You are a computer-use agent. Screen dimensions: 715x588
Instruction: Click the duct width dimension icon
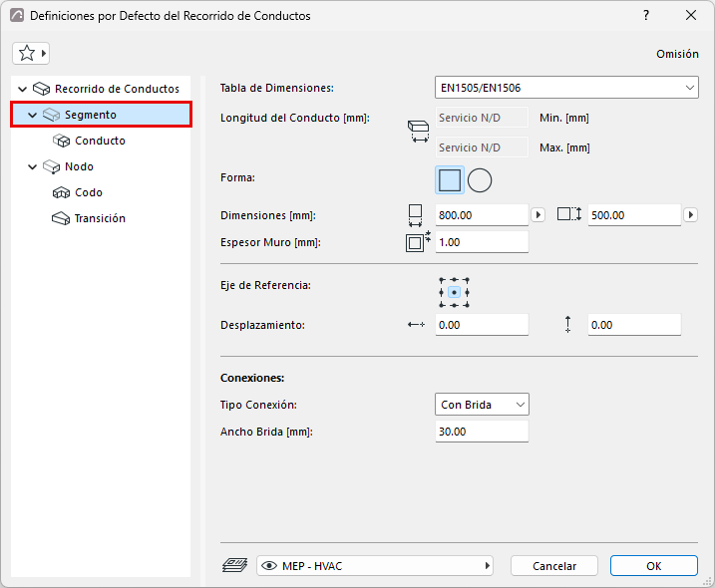point(415,215)
